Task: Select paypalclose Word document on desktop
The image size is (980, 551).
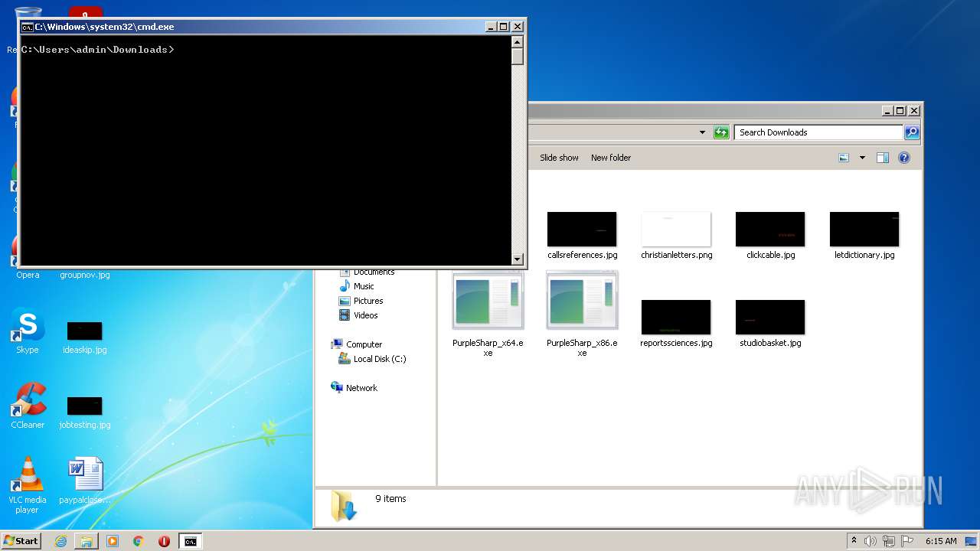Action: point(84,481)
